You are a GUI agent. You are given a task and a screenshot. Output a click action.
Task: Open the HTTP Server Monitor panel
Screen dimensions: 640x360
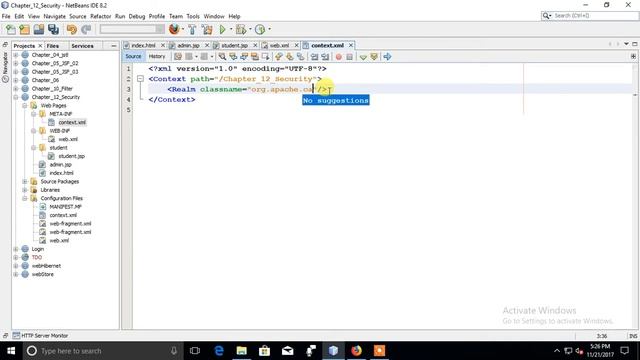(40, 336)
